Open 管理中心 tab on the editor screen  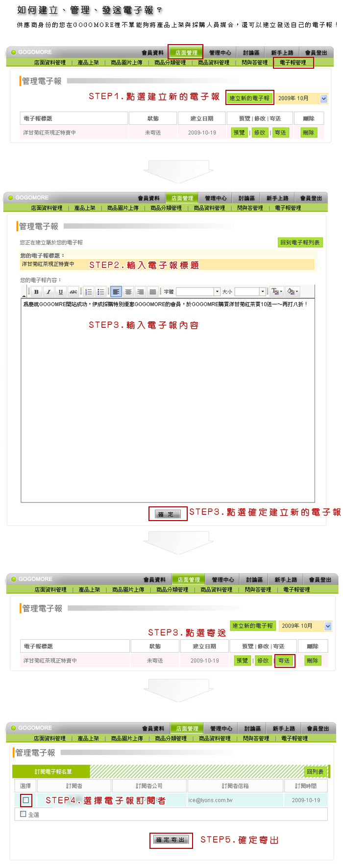click(216, 198)
